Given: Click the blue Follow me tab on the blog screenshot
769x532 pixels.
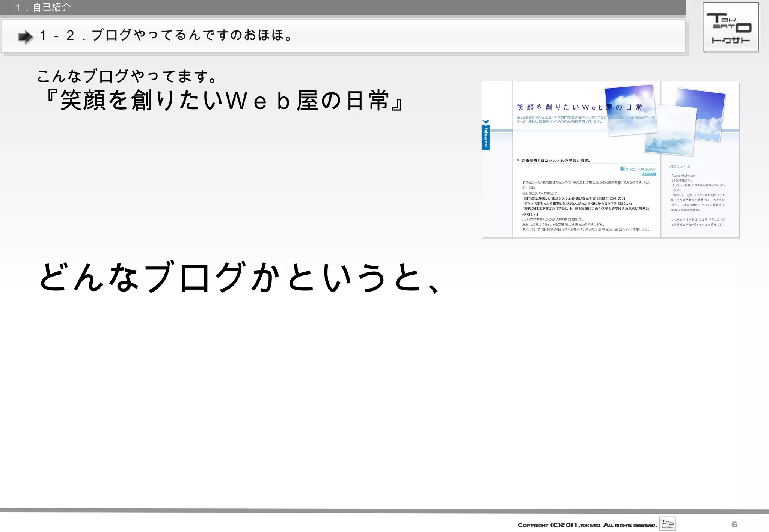Looking at the screenshot, I should click(486, 135).
